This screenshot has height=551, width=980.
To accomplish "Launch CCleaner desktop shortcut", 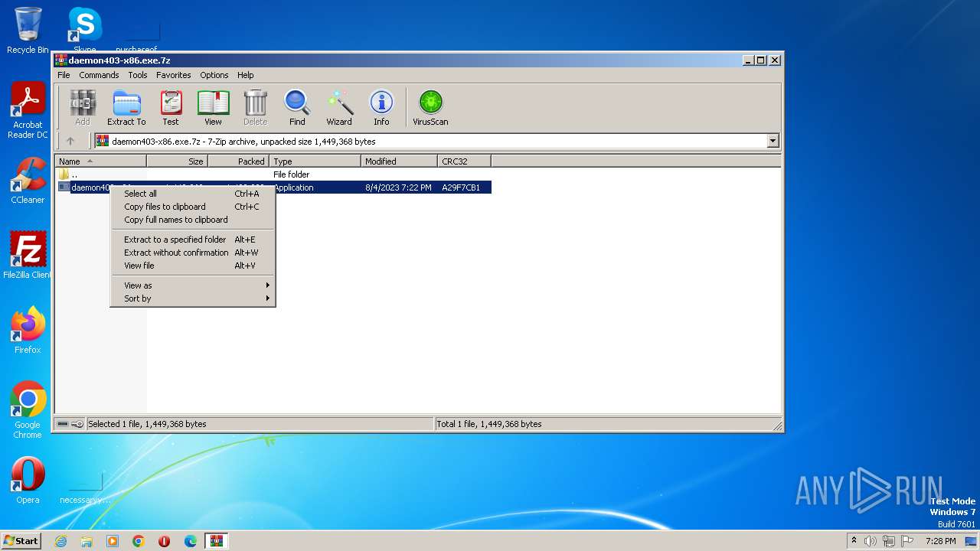I will click(28, 181).
